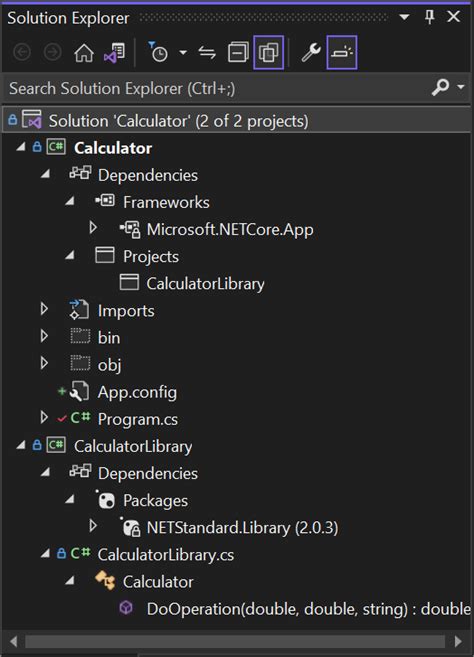Click the Dependencies icon under Calculator project

click(x=80, y=173)
